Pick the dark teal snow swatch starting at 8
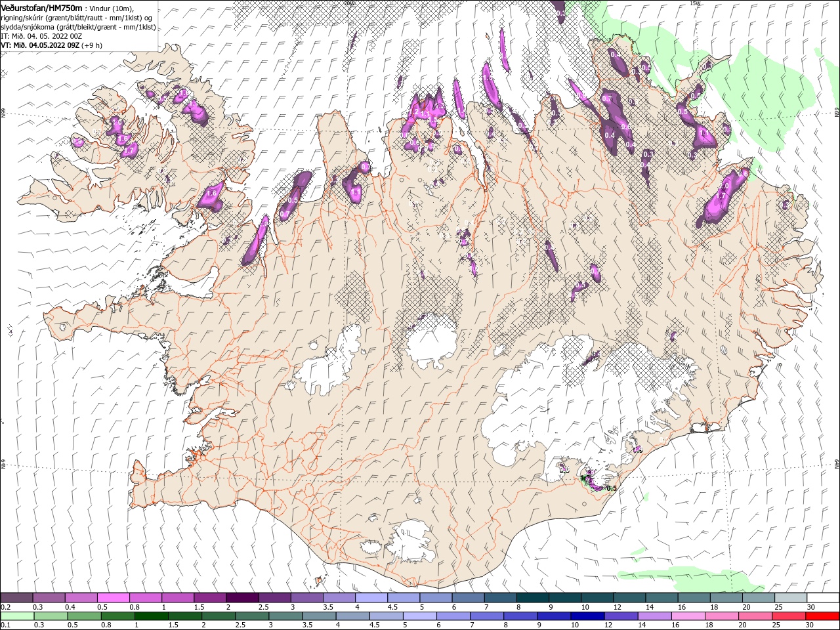Viewport: 840px width, 630px height. [x=532, y=598]
